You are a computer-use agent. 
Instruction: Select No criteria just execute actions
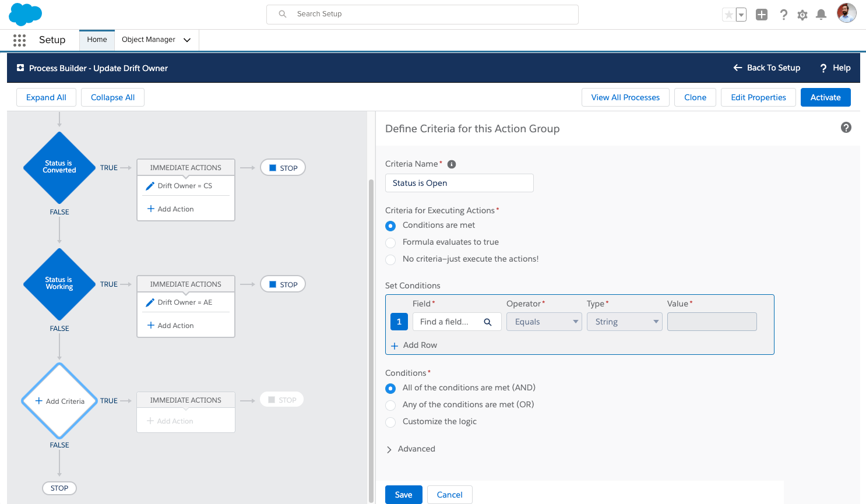tap(390, 259)
